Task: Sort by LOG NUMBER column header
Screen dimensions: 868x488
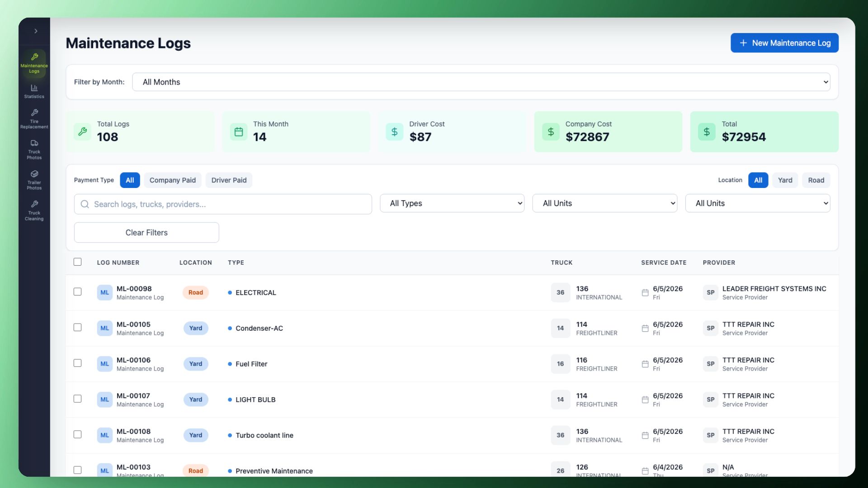Action: click(118, 263)
